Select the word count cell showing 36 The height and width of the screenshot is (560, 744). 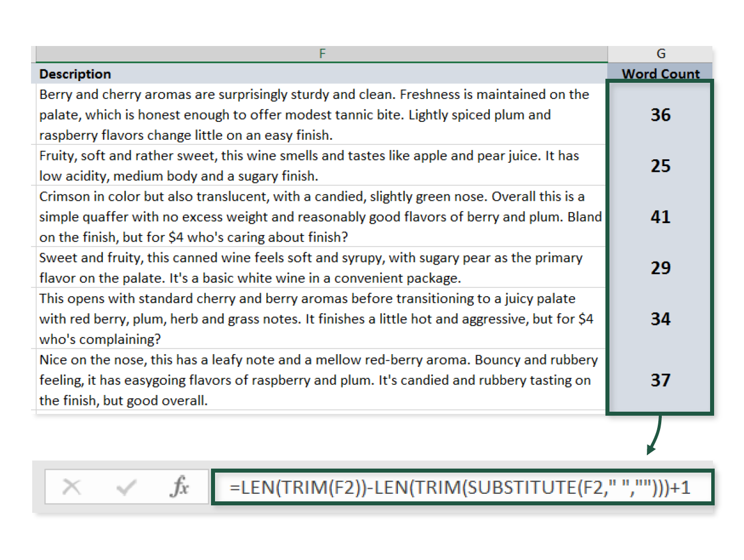(x=660, y=114)
